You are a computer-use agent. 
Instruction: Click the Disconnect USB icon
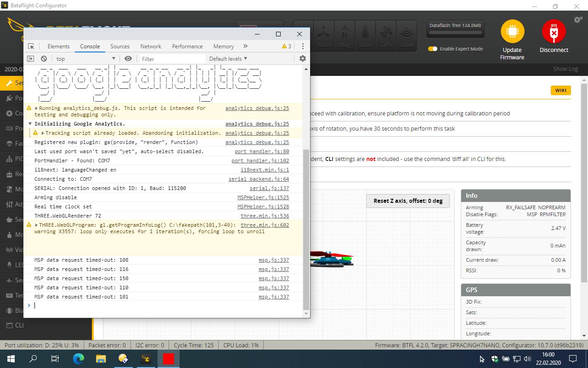pos(554,31)
